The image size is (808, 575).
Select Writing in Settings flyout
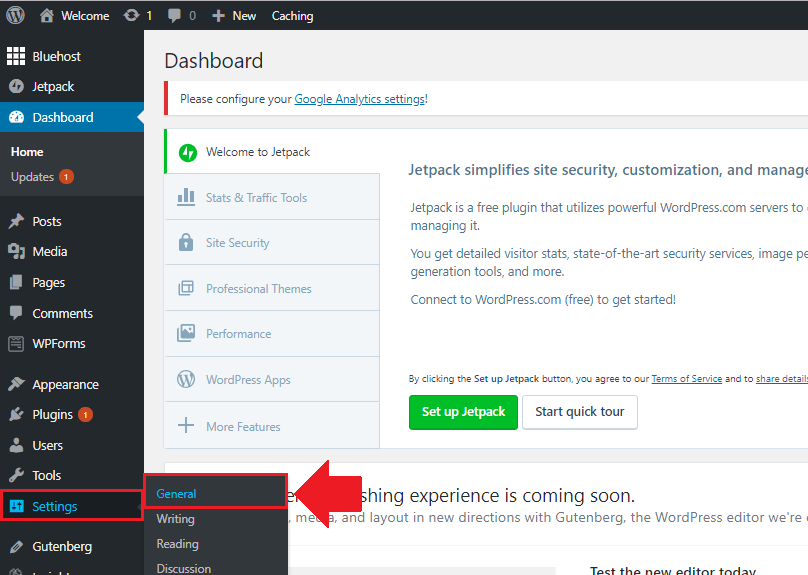point(175,519)
